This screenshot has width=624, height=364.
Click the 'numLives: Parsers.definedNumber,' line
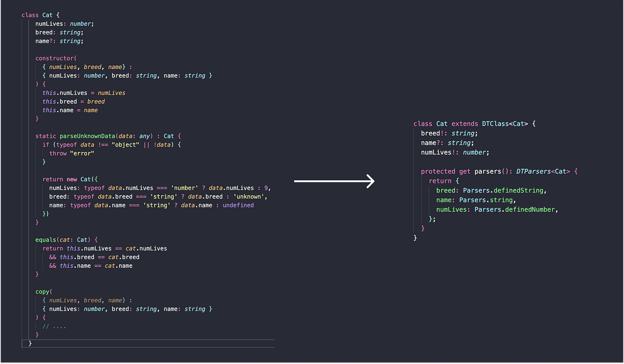(497, 209)
